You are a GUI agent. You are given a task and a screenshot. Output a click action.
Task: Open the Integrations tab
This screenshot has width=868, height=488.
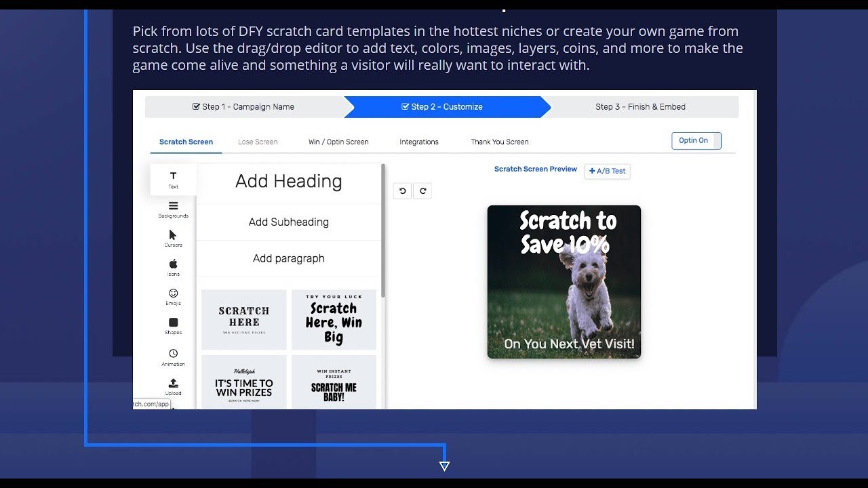(419, 142)
